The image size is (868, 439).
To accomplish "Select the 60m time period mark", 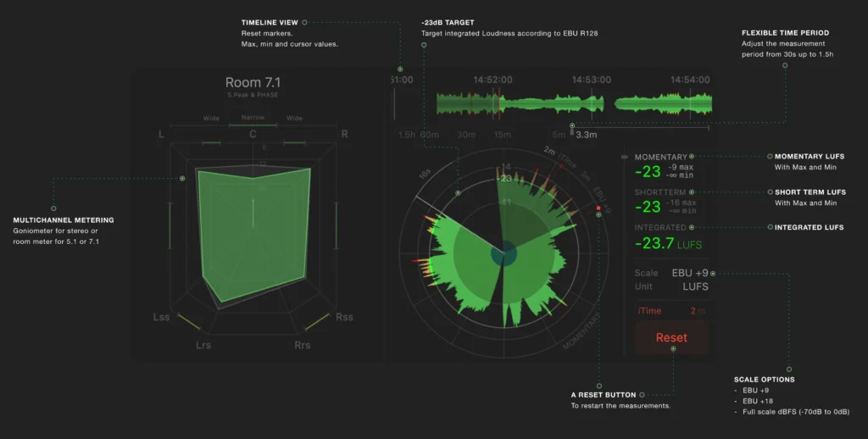I will (430, 135).
